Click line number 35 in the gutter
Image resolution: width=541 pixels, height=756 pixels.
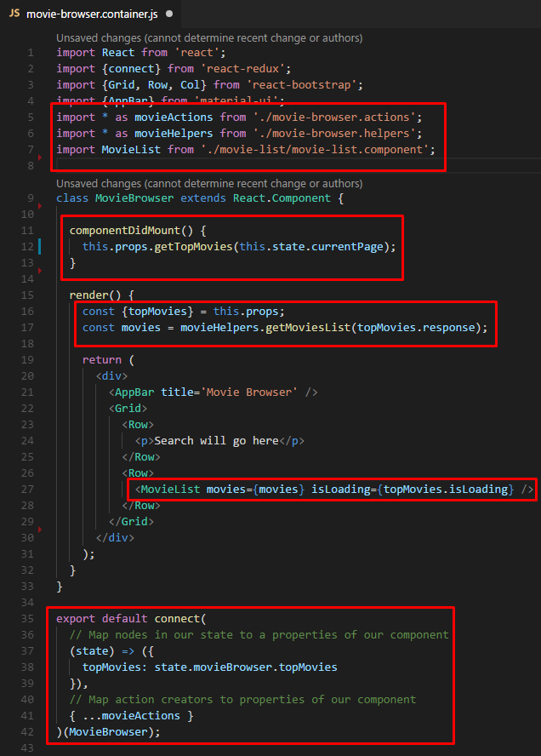pyautogui.click(x=27, y=618)
